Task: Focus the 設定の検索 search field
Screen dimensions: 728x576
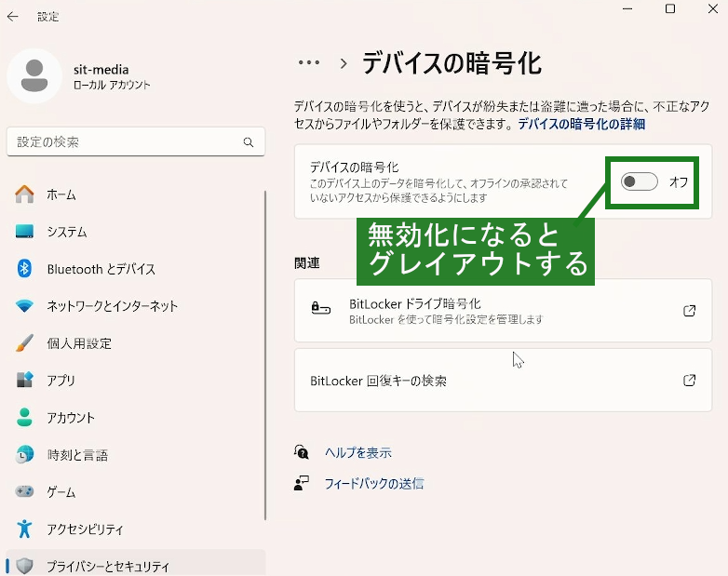Action: point(136,142)
